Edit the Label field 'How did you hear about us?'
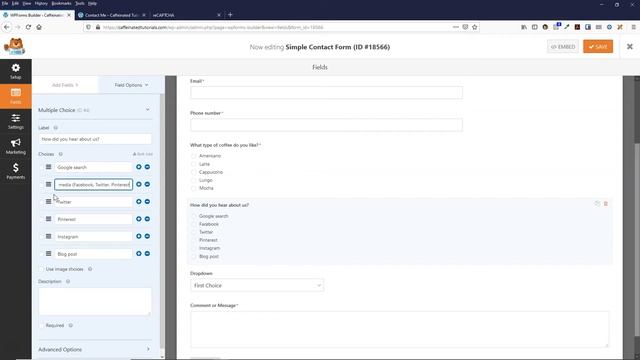The height and width of the screenshot is (360, 640). [95, 139]
